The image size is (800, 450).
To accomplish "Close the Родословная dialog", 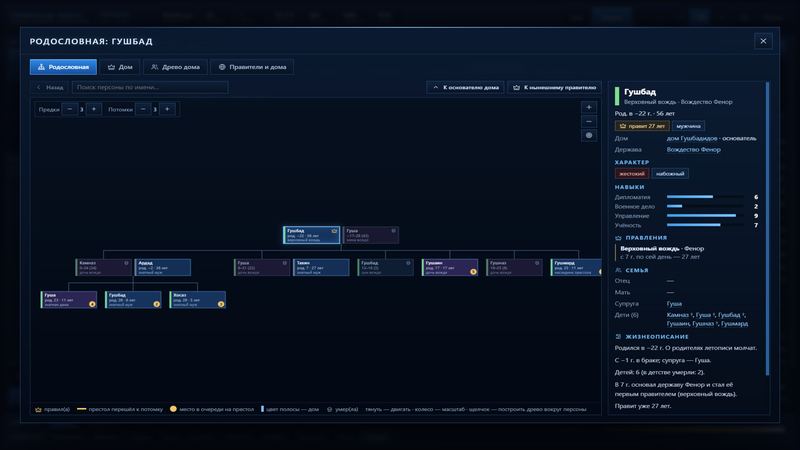I will pyautogui.click(x=763, y=41).
